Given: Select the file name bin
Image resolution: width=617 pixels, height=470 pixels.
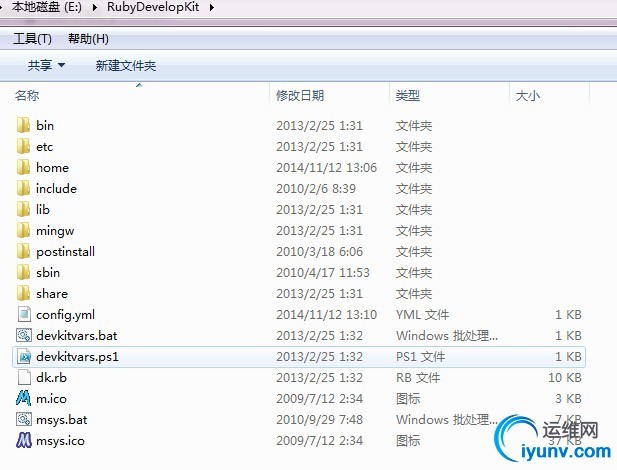Looking at the screenshot, I should point(45,126).
